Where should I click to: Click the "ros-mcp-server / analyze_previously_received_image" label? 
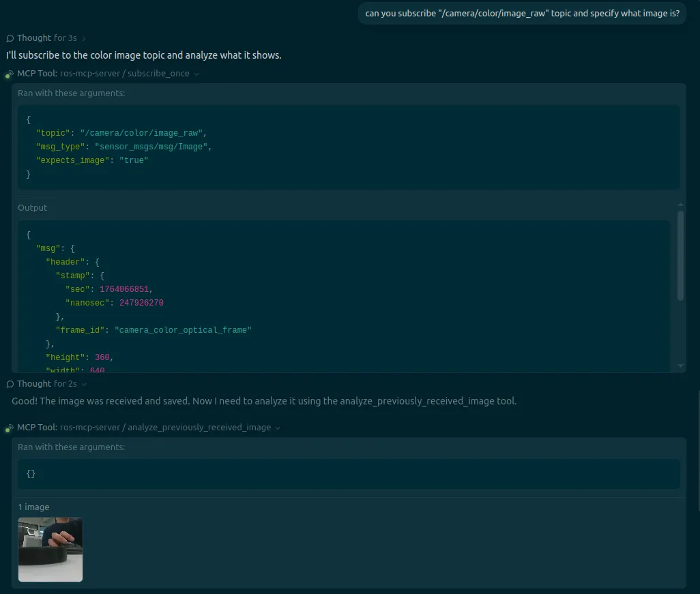pos(165,428)
